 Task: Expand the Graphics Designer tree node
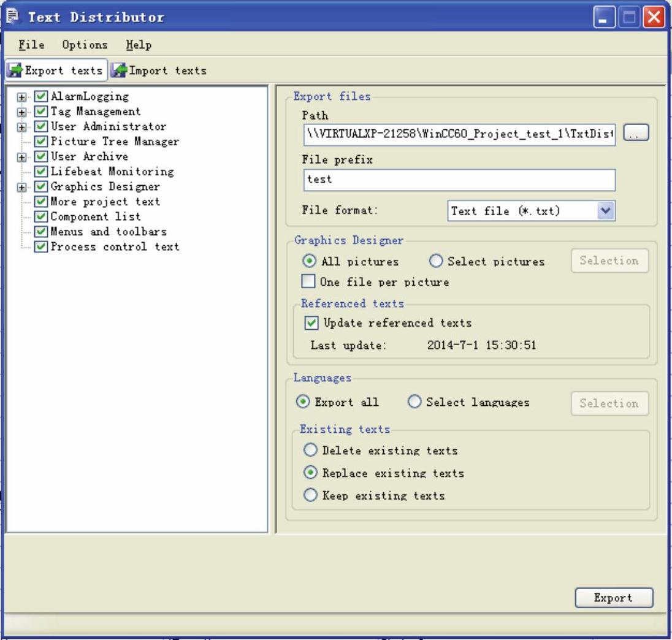click(21, 187)
